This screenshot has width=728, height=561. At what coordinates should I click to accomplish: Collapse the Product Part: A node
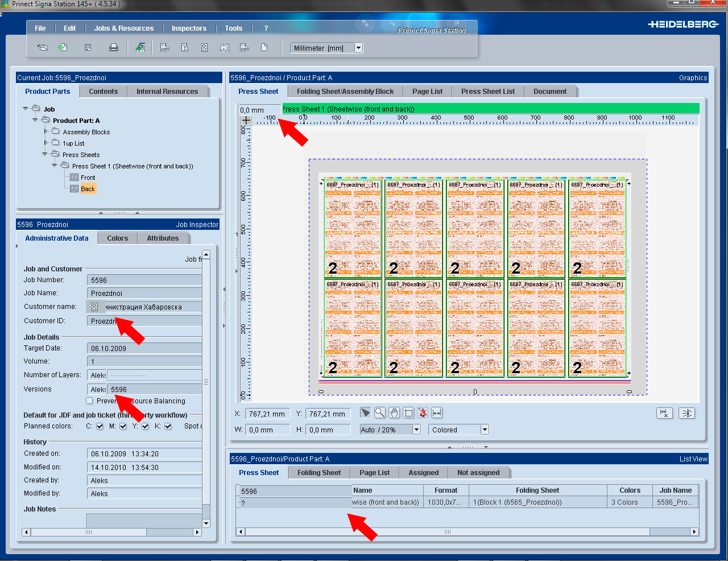click(x=35, y=120)
